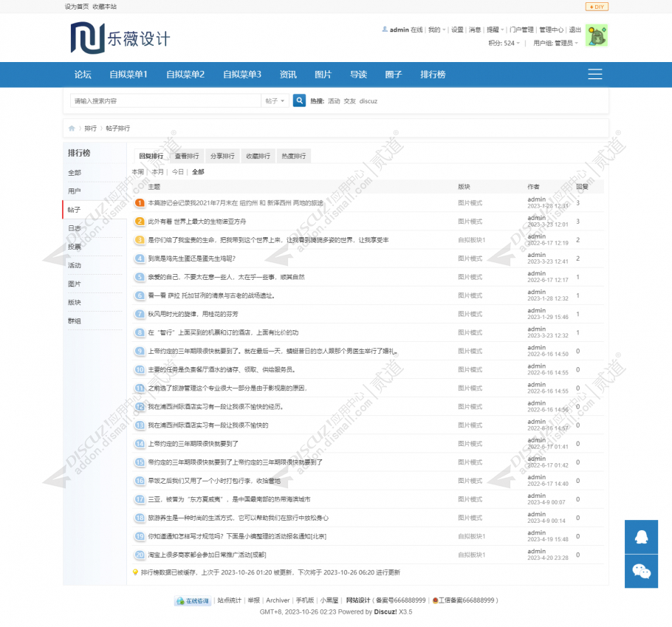Image resolution: width=672 pixels, height=627 pixels.
Task: Open 排行榜 in the navigation bar
Action: coord(433,75)
